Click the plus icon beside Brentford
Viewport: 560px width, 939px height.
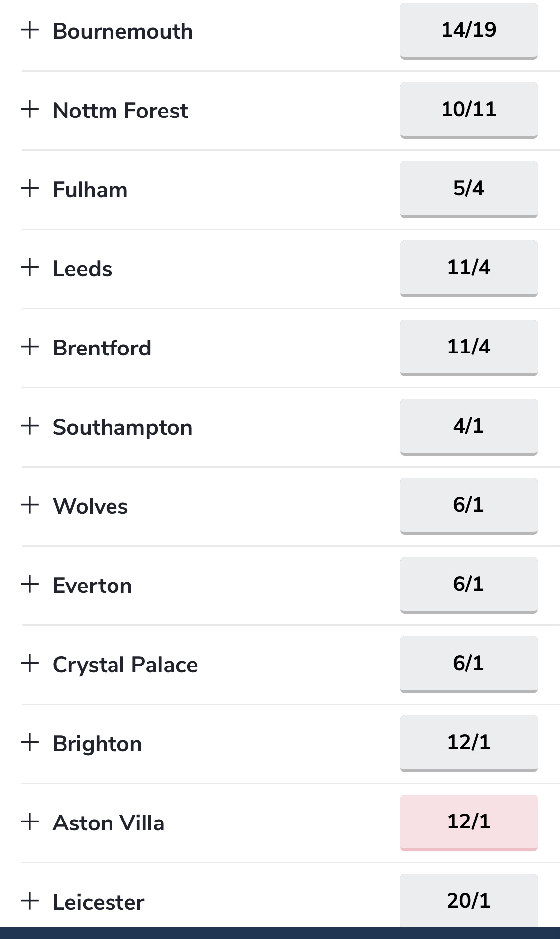[x=30, y=347]
